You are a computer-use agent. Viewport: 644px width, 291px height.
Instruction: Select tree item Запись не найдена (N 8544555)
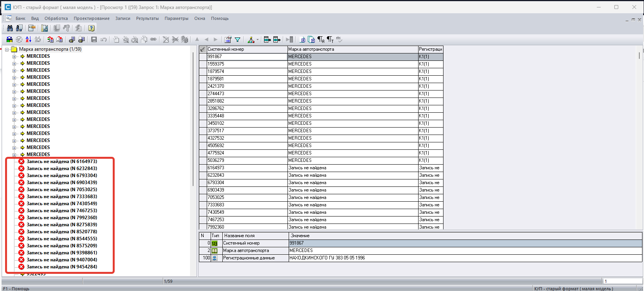[62, 239]
